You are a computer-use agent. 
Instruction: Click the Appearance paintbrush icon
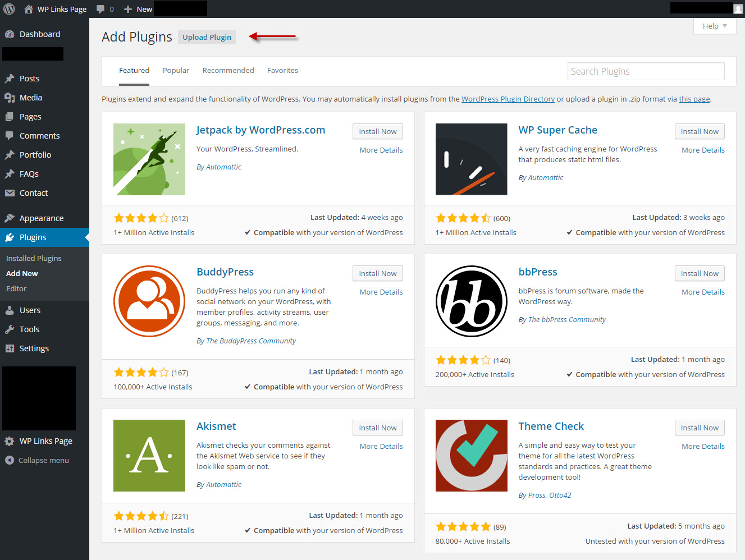(10, 218)
